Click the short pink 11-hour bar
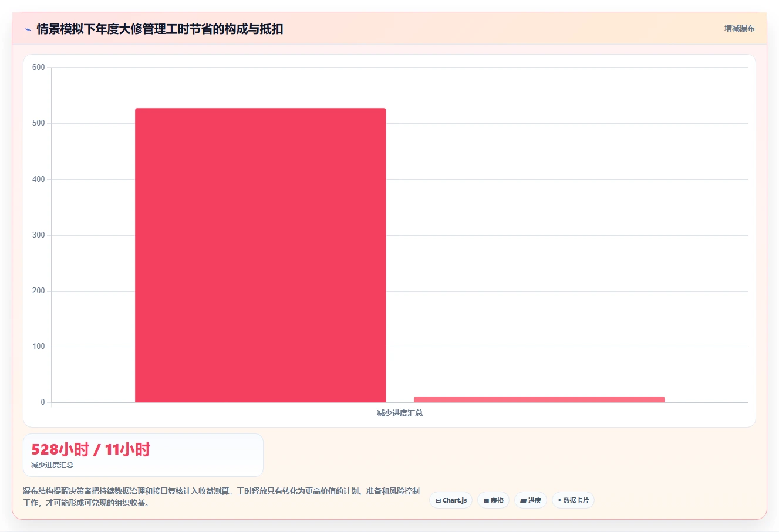 pos(539,399)
